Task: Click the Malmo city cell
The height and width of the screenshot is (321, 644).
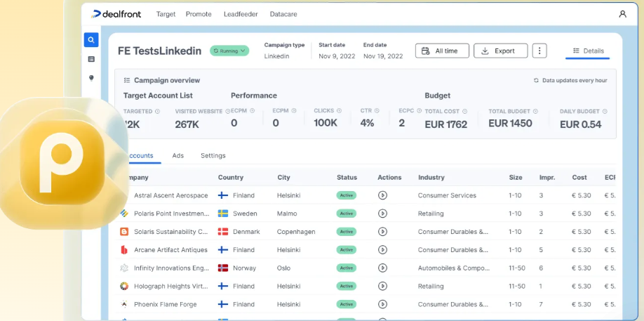Action: tap(287, 214)
